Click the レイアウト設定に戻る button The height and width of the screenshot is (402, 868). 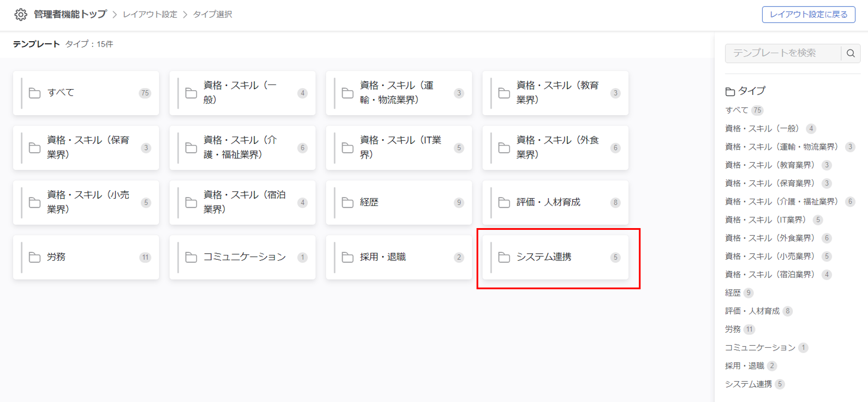pos(808,13)
